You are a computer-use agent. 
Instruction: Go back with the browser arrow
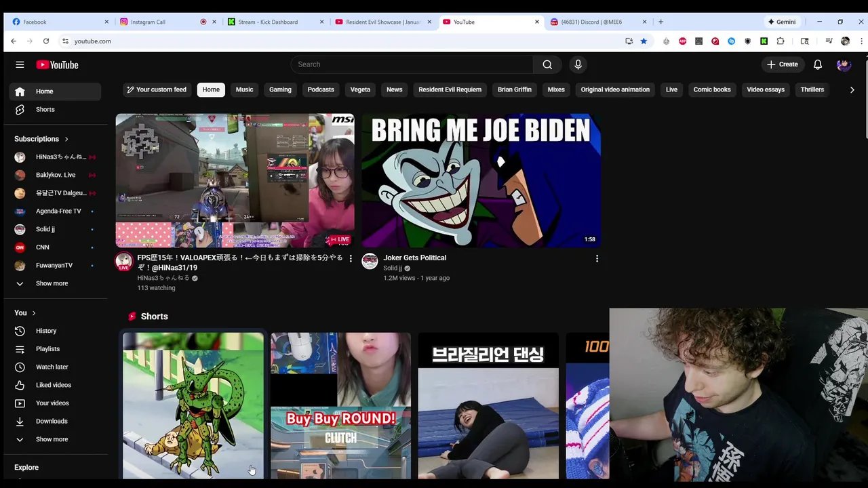pyautogui.click(x=14, y=41)
